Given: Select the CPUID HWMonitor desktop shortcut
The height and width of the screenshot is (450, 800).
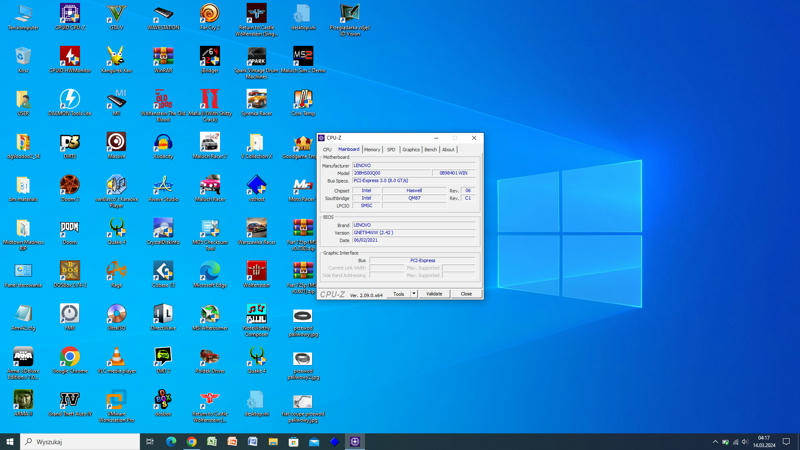Looking at the screenshot, I should pos(70,60).
